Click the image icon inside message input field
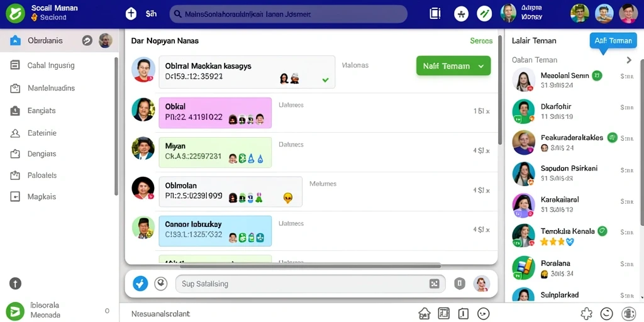The width and height of the screenshot is (644, 322). 434,284
